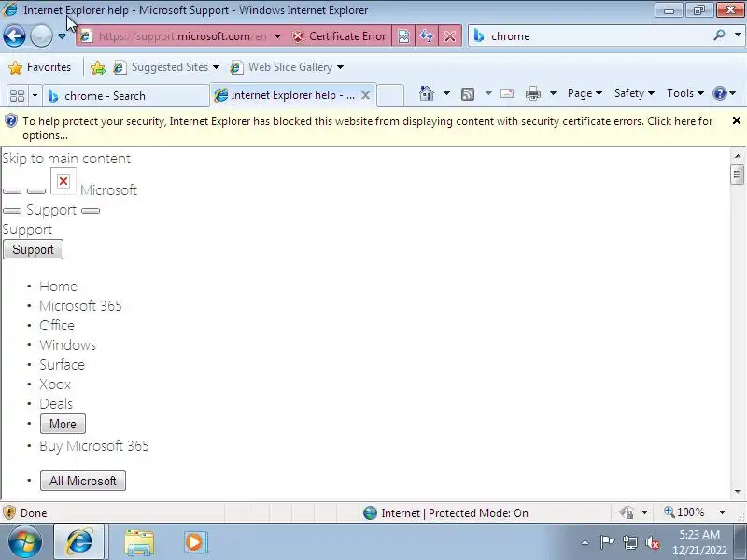The width and height of the screenshot is (747, 560).
Task: Open the Web Slice Gallery dropdown
Action: point(287,67)
